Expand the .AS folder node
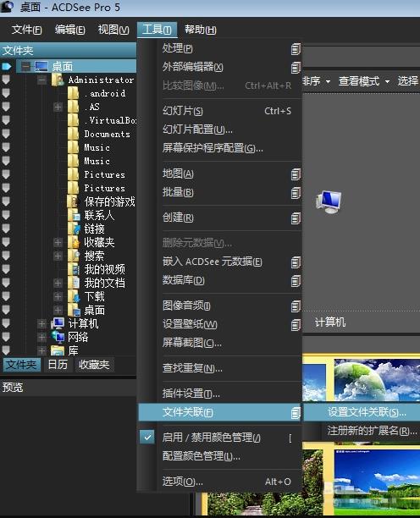The height and width of the screenshot is (518, 420). [x=58, y=107]
